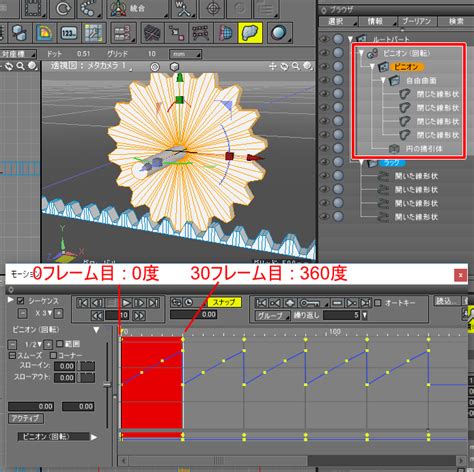Enable the オートキー checkbox
The image size is (474, 472).
click(x=378, y=303)
